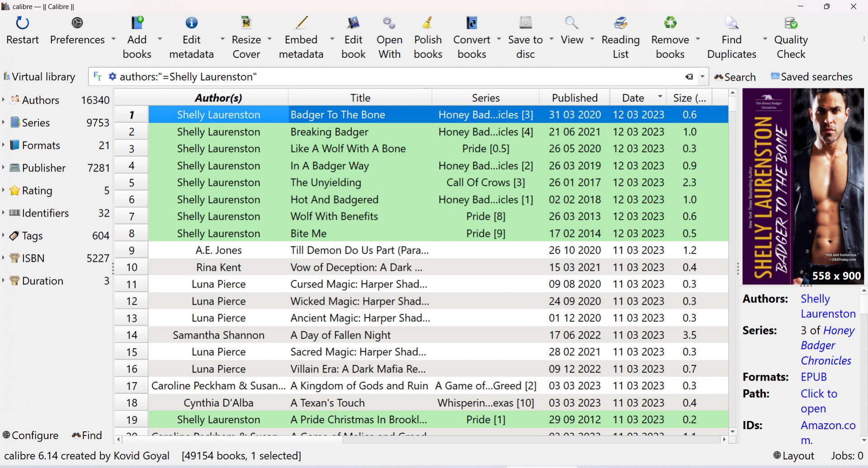Toggle full text search FT icon

coord(97,77)
